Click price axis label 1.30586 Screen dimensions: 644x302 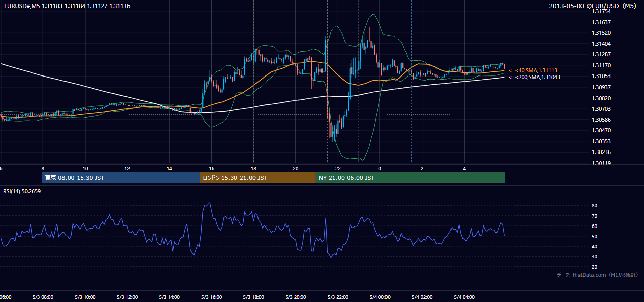pyautogui.click(x=601, y=120)
